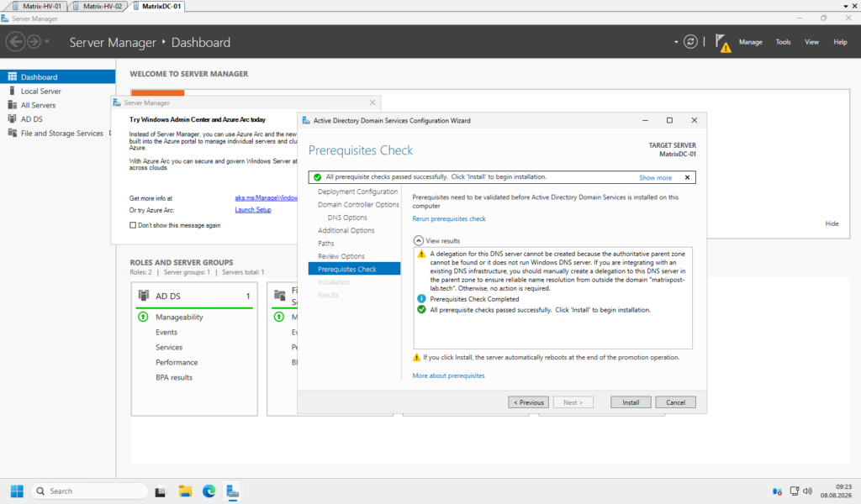
Task: Go to Additional Options step
Action: [346, 230]
